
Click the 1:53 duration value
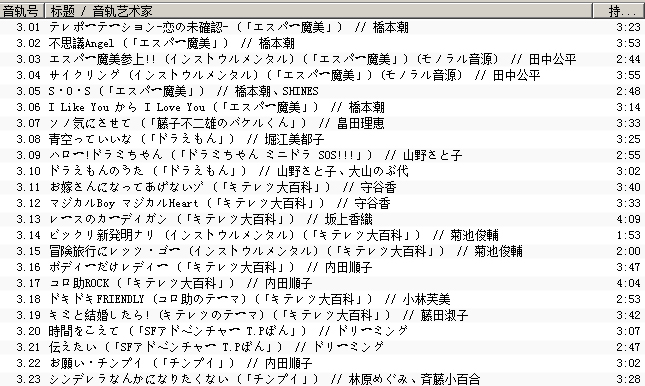[x=628, y=235]
